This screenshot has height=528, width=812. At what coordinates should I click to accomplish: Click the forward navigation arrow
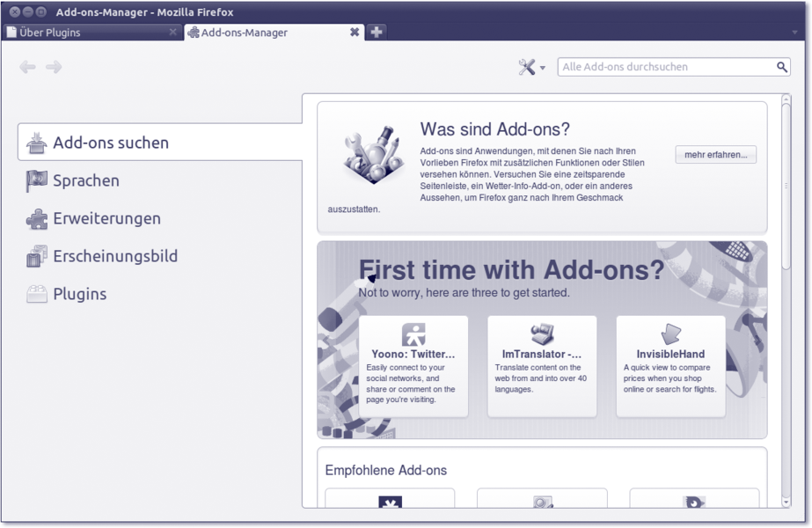tap(54, 67)
